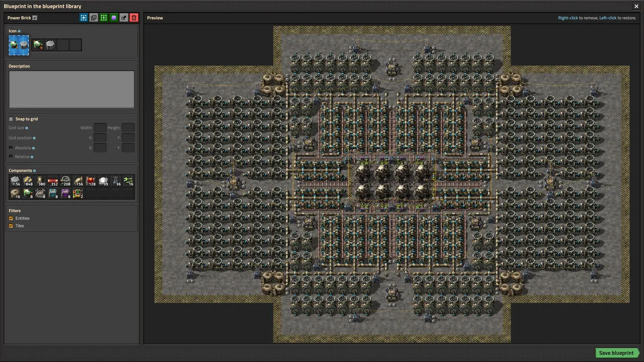The image size is (644, 362).
Task: Click the Grid position Y input field
Action: pyautogui.click(x=128, y=138)
